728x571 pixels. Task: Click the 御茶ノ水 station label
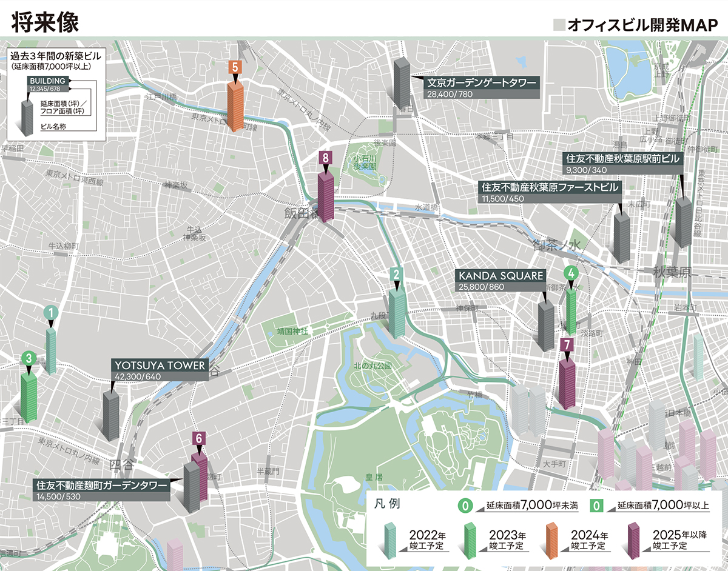click(557, 245)
